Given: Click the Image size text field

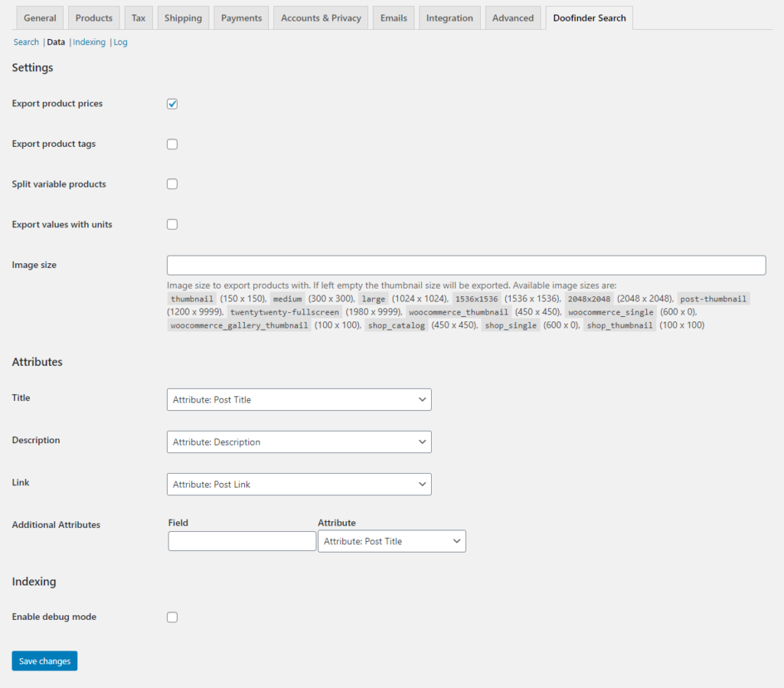Looking at the screenshot, I should (466, 265).
